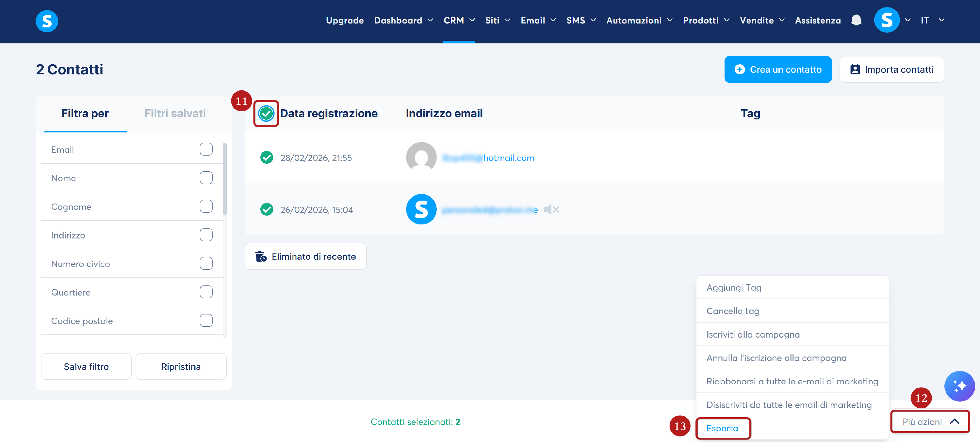Screen dimensions: 980x442
Task: Click the muted speaker icon beside second contact
Action: [x=551, y=209]
